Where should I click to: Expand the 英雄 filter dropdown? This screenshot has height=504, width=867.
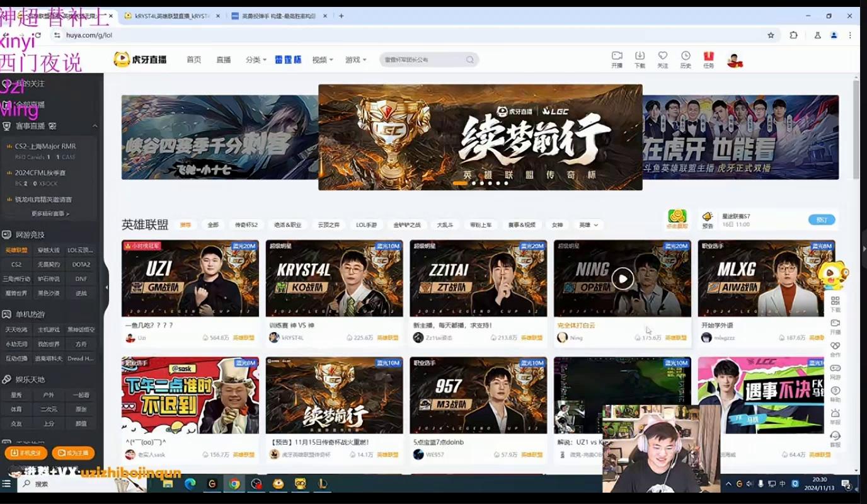pyautogui.click(x=589, y=225)
